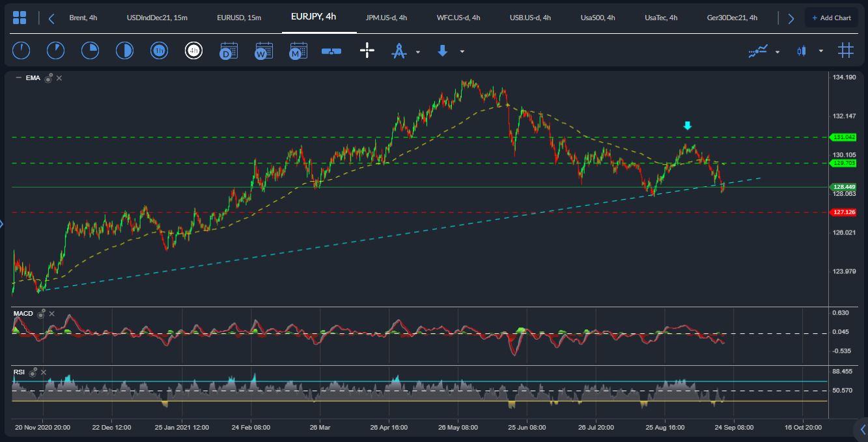868x442 pixels.
Task: Expand the arrow marker dropdown caret
Action: 462,51
